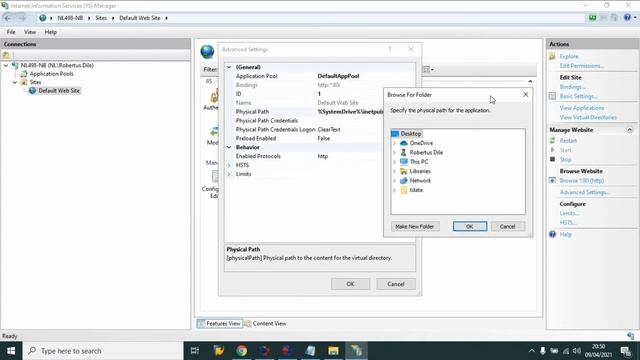Switch to Features View tab

pyautogui.click(x=220, y=323)
